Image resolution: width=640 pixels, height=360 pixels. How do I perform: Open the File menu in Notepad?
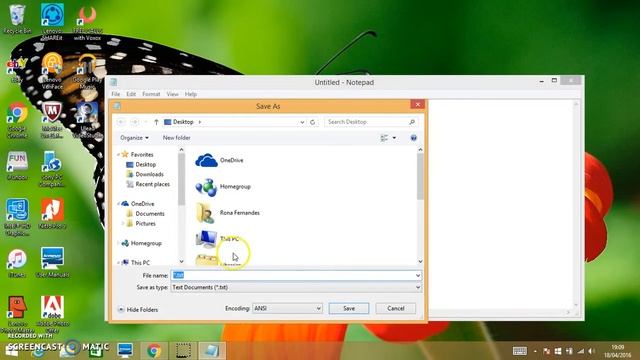(116, 94)
